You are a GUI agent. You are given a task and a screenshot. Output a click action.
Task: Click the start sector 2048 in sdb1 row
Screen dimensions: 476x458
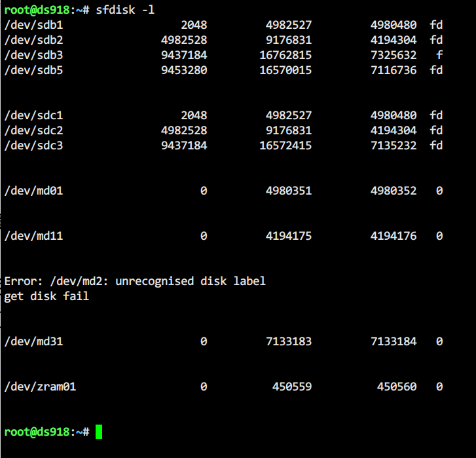(x=194, y=25)
